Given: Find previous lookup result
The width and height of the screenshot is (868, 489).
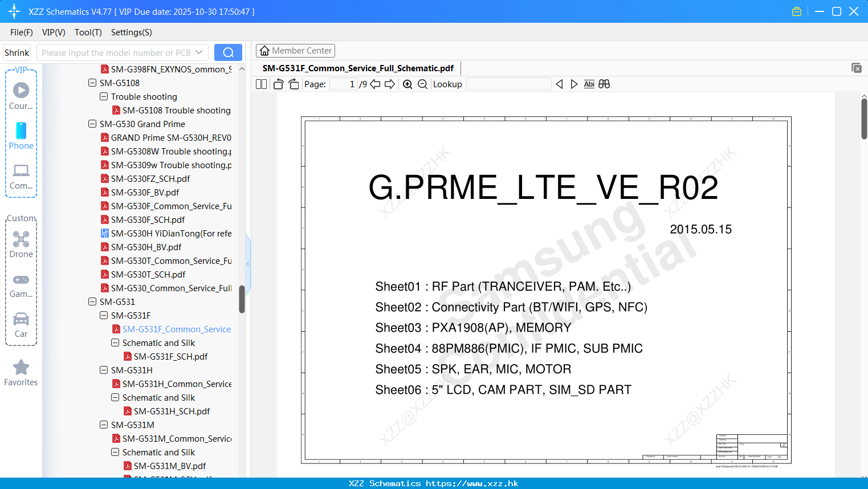Looking at the screenshot, I should point(559,84).
